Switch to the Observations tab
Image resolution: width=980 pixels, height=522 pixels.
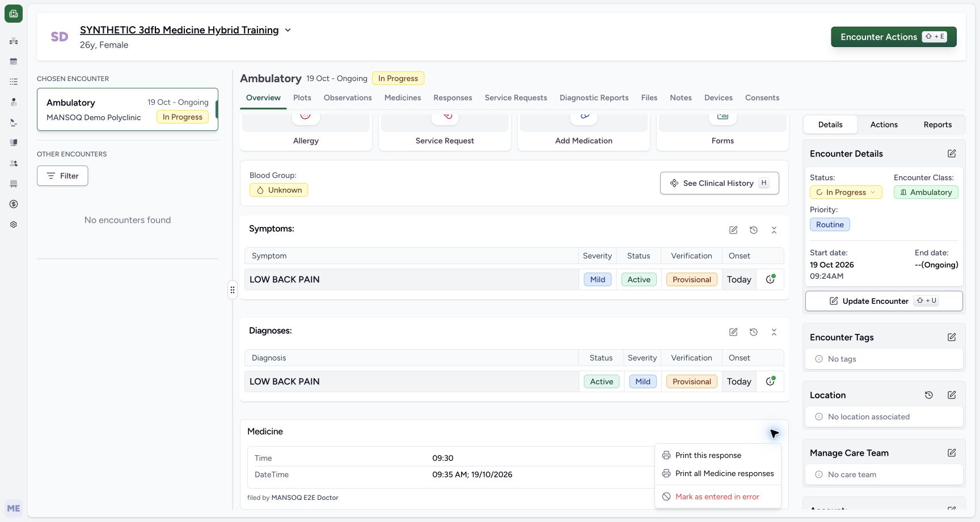pyautogui.click(x=348, y=97)
